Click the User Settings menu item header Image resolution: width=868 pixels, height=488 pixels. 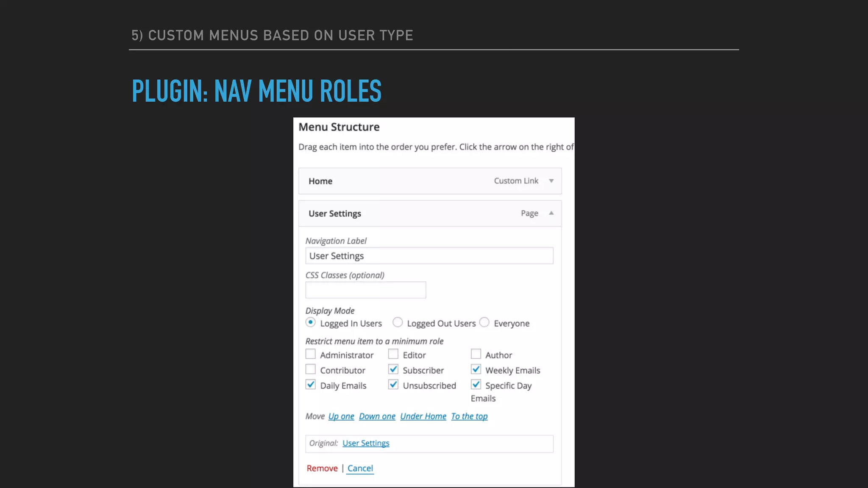tap(430, 213)
